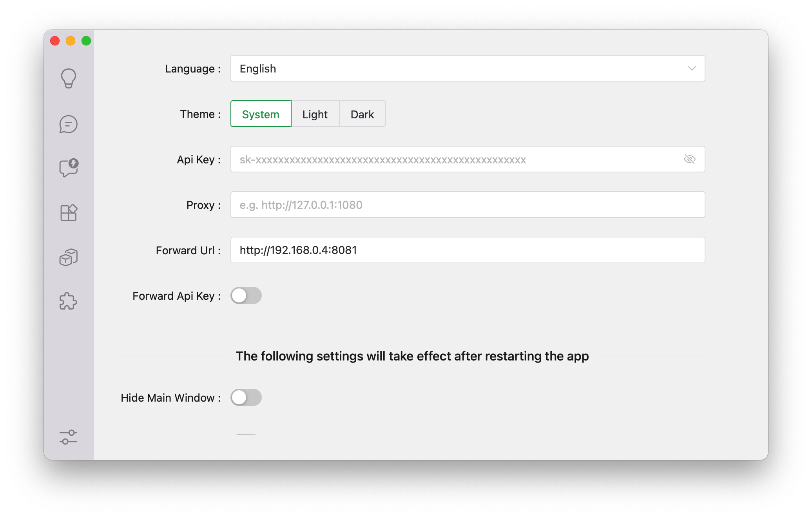Expand the Language dropdown

(x=467, y=68)
